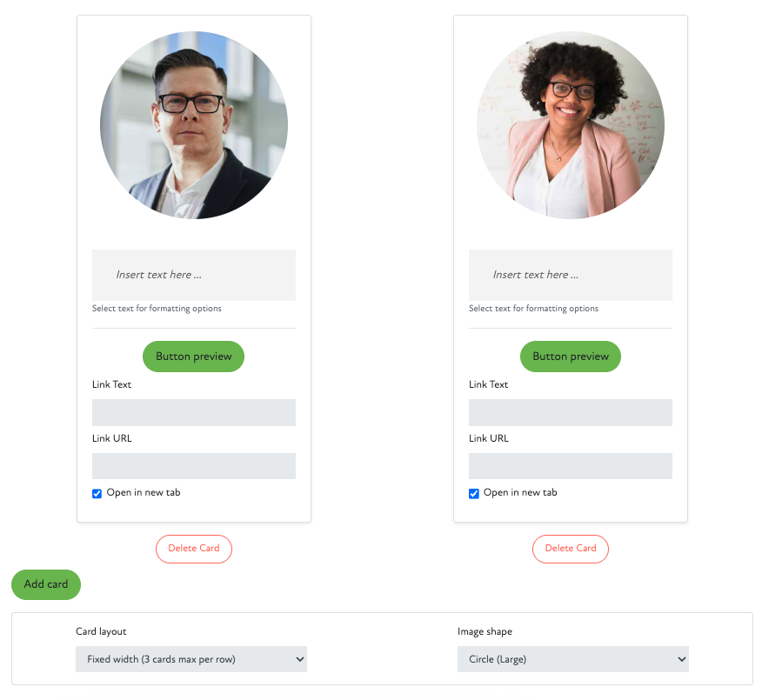Focus the first card's Link Text field
This screenshot has width=762, height=700.
[194, 412]
